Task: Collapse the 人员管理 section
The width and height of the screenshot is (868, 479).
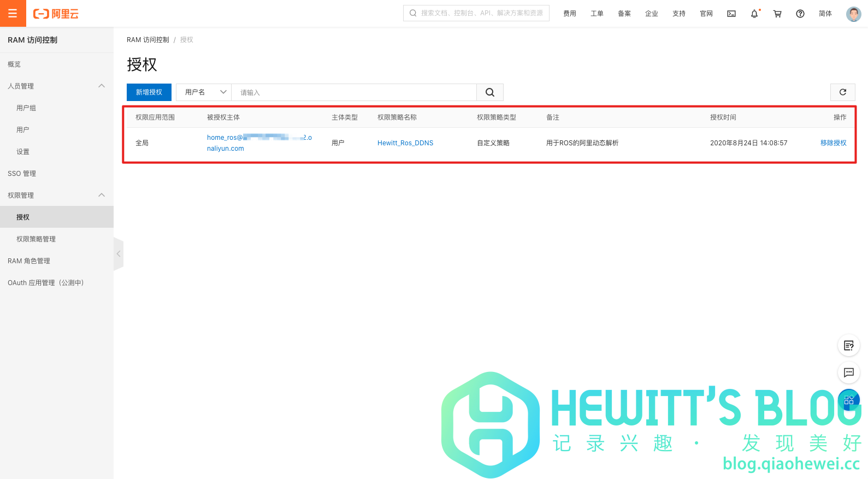Action: (102, 86)
